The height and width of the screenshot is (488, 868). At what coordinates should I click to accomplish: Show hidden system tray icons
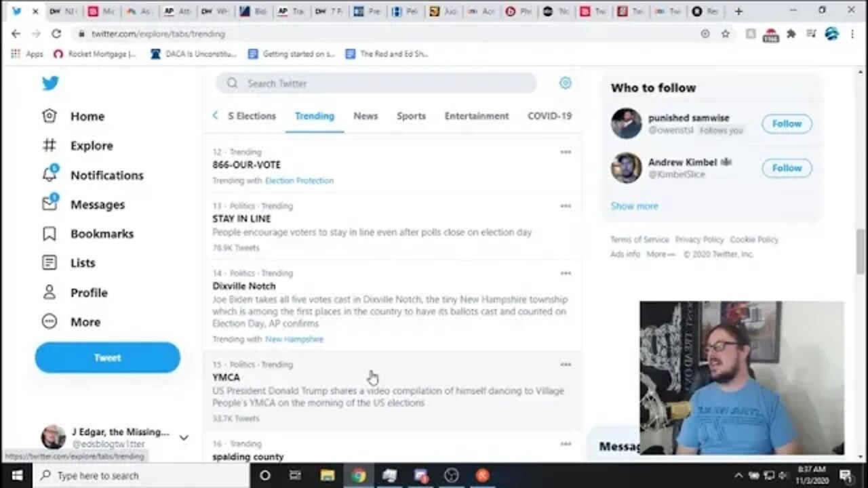point(738,475)
